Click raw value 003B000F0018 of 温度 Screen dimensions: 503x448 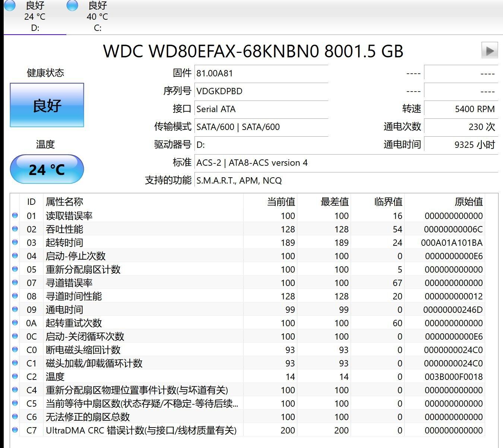(x=453, y=377)
